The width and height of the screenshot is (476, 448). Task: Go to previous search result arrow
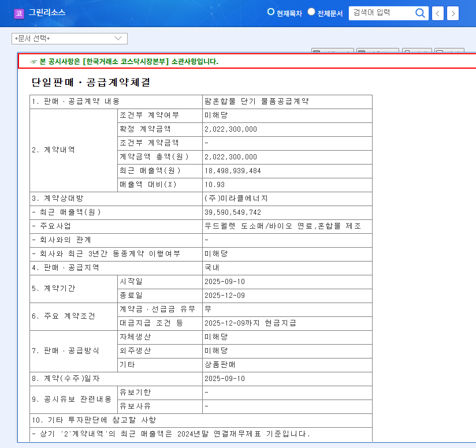click(438, 13)
